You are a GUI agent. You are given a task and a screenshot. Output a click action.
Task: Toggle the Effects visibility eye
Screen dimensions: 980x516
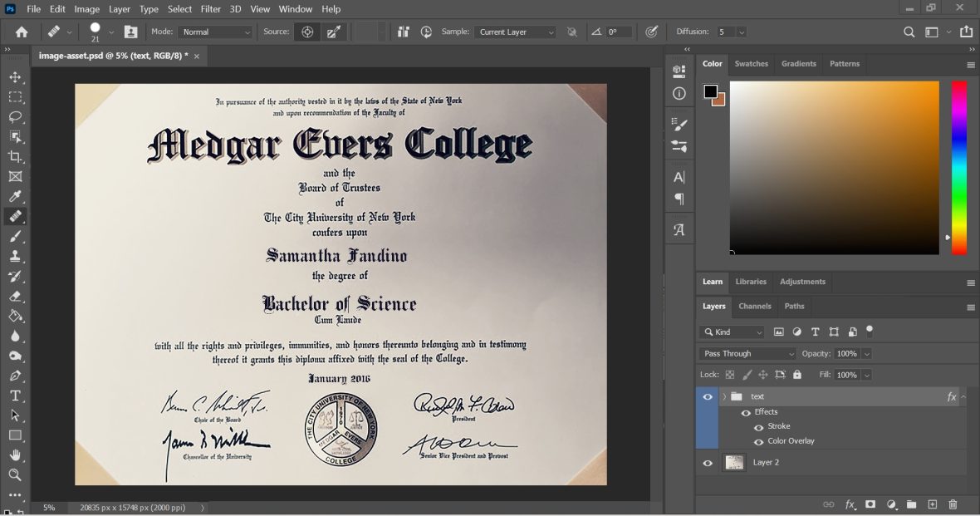click(x=746, y=413)
